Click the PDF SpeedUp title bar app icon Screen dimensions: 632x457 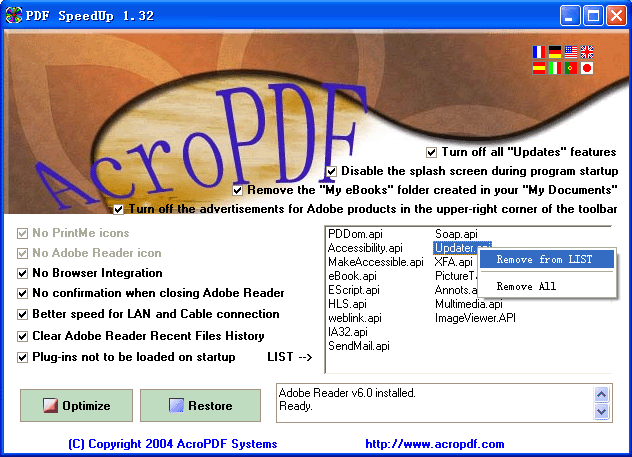(13, 15)
